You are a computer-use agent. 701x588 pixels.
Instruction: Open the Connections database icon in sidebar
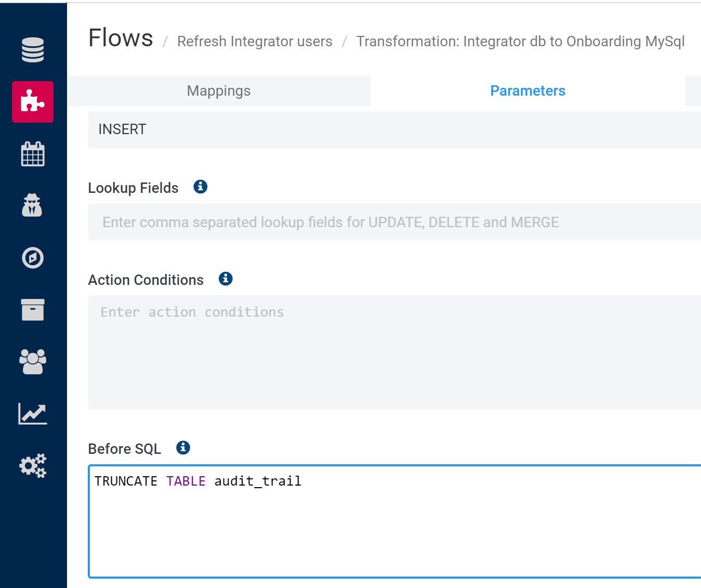click(x=33, y=50)
